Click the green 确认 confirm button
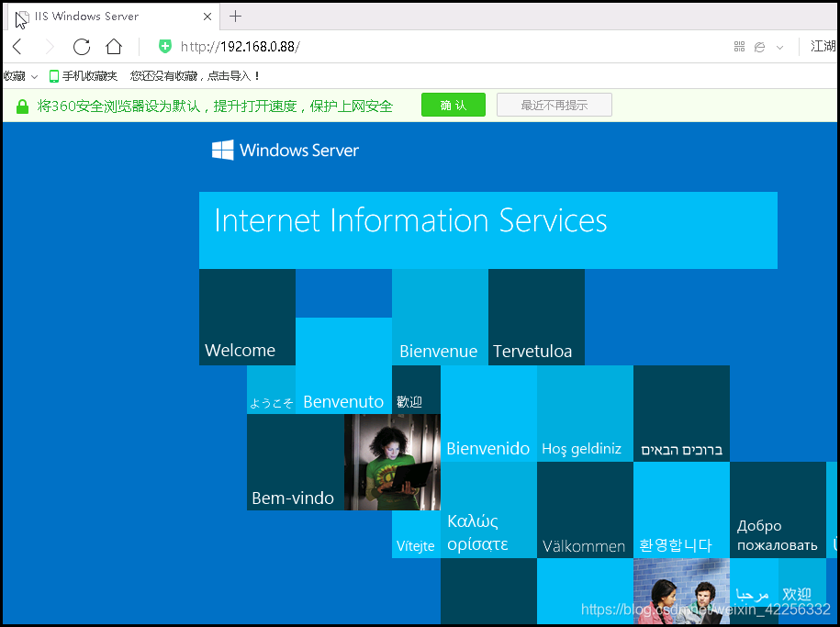Viewport: 840px width, 627px height. (454, 105)
